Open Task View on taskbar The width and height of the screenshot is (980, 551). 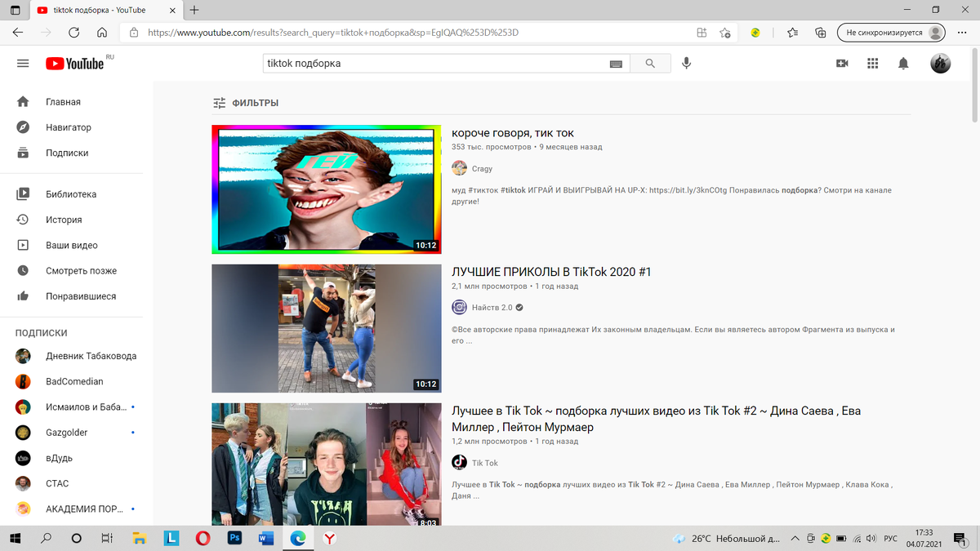107,539
